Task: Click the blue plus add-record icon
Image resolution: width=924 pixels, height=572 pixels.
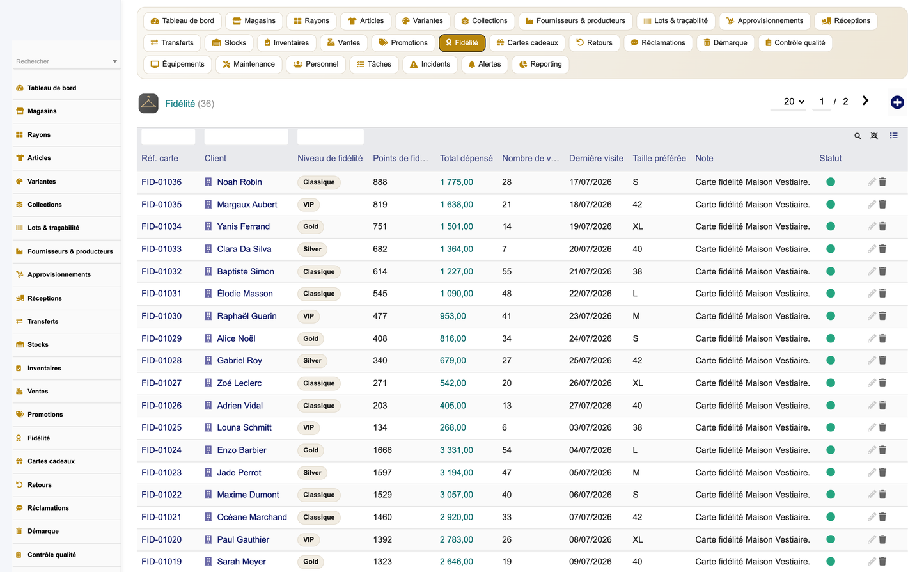Action: click(x=897, y=102)
